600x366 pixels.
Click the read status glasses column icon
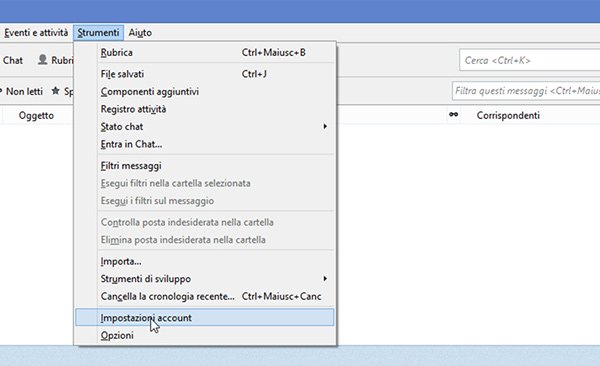coord(453,114)
